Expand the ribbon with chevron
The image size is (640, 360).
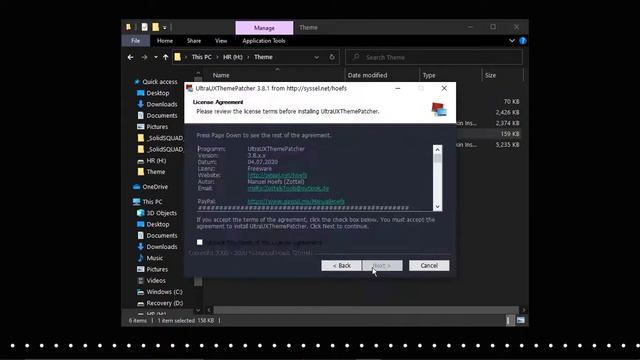[512, 41]
